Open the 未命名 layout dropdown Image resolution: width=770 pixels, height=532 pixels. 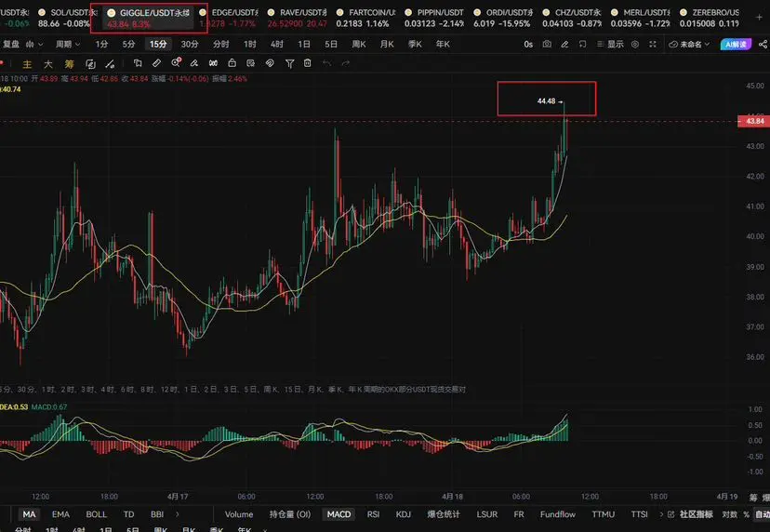pyautogui.click(x=689, y=45)
